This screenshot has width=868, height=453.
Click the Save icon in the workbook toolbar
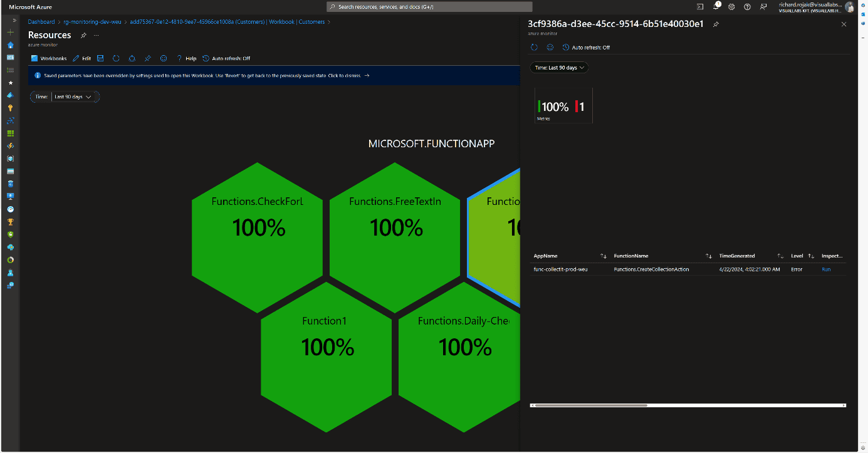click(x=100, y=58)
